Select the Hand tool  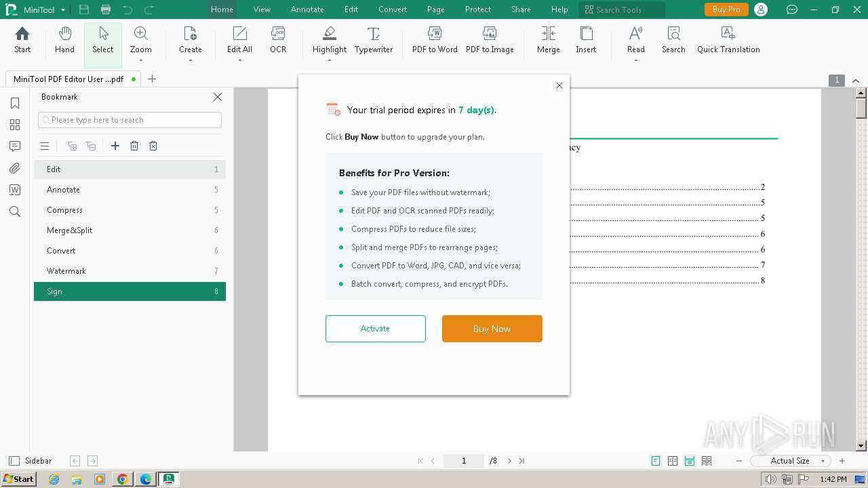tap(64, 40)
